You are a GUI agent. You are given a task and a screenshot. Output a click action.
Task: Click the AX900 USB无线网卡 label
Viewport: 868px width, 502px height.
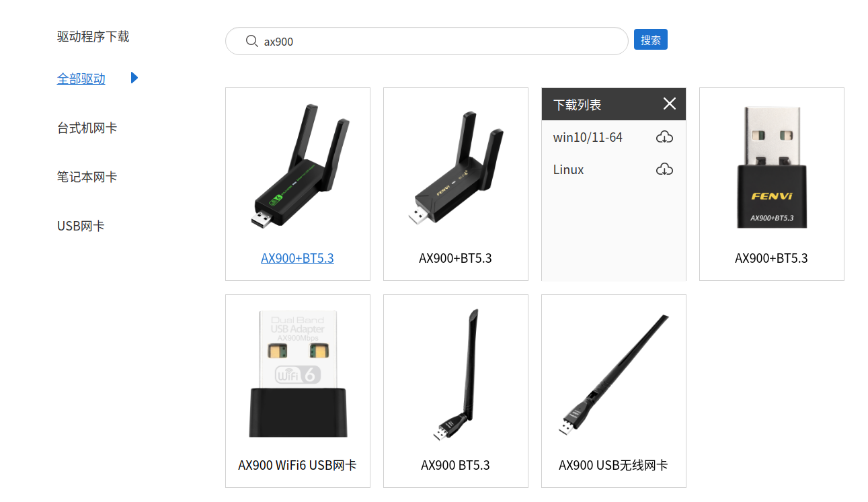pyautogui.click(x=613, y=465)
